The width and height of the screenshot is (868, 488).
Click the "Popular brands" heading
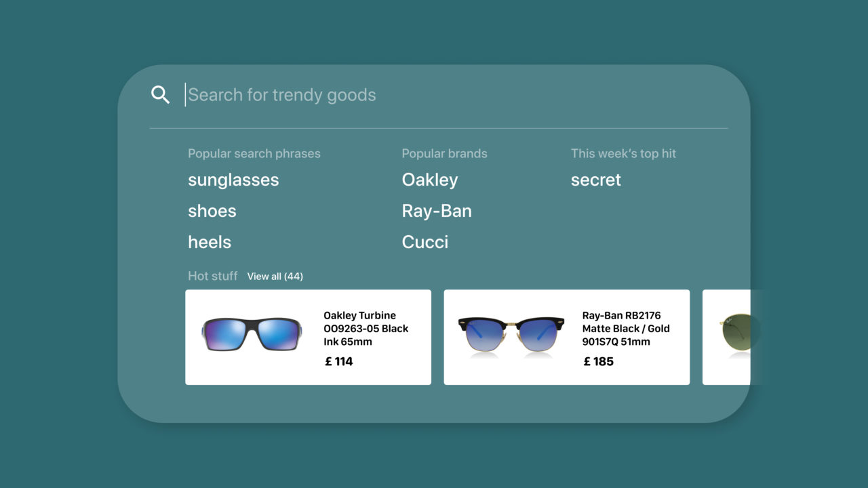(x=444, y=154)
